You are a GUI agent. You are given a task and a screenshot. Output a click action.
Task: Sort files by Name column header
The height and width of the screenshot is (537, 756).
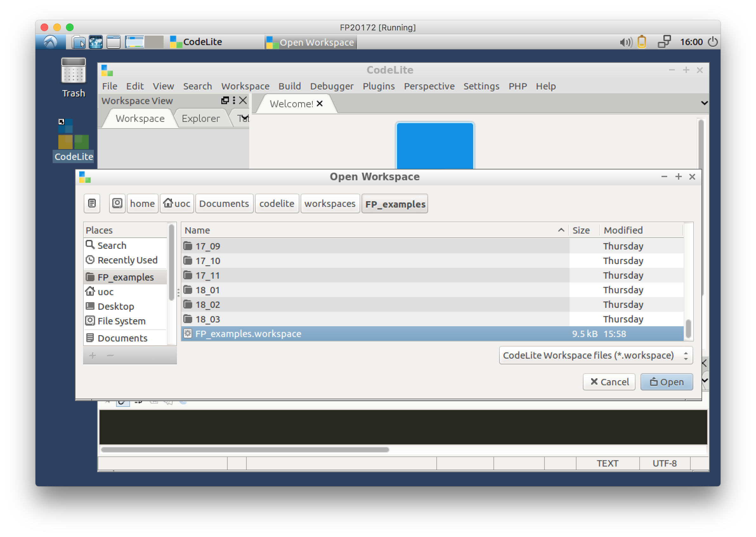[197, 230]
